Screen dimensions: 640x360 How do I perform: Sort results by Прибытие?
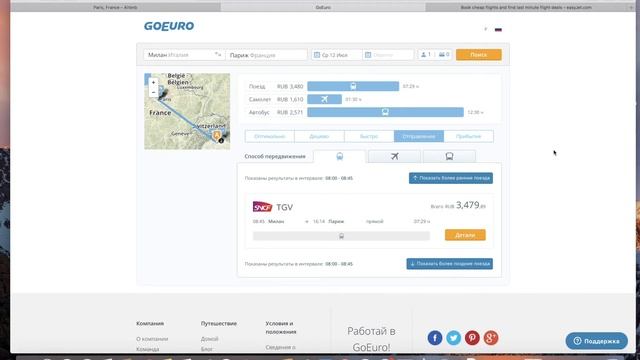(469, 136)
